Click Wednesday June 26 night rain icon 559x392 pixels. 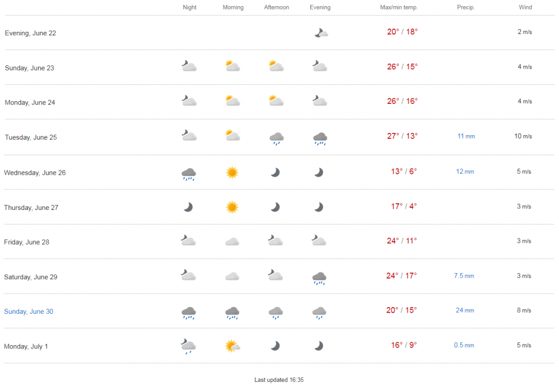tap(189, 174)
